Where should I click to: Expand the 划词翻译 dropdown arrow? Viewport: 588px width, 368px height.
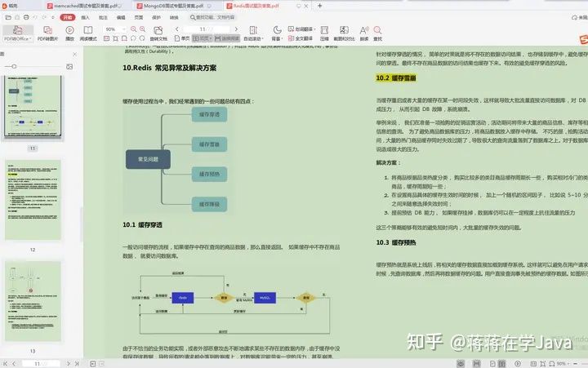click(314, 29)
